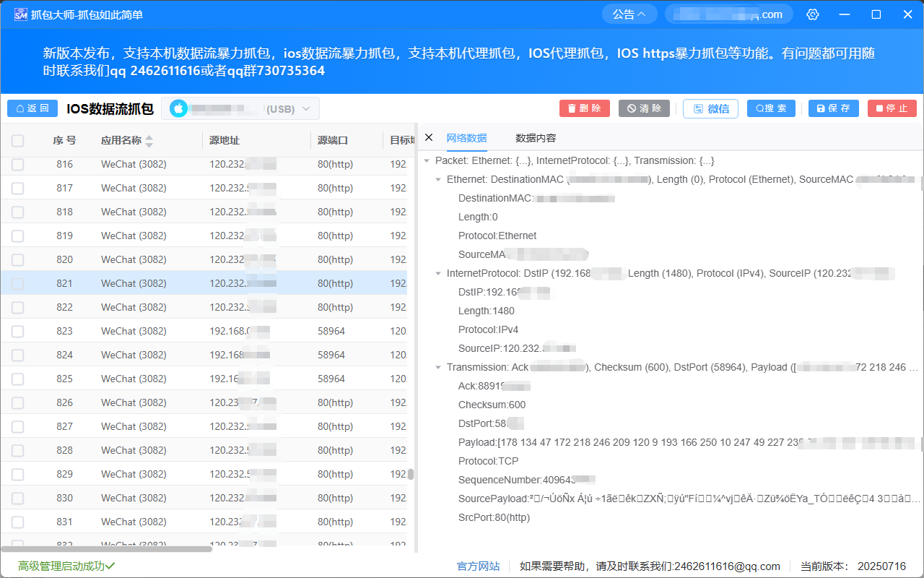Click the SM app logo icon

coord(20,14)
